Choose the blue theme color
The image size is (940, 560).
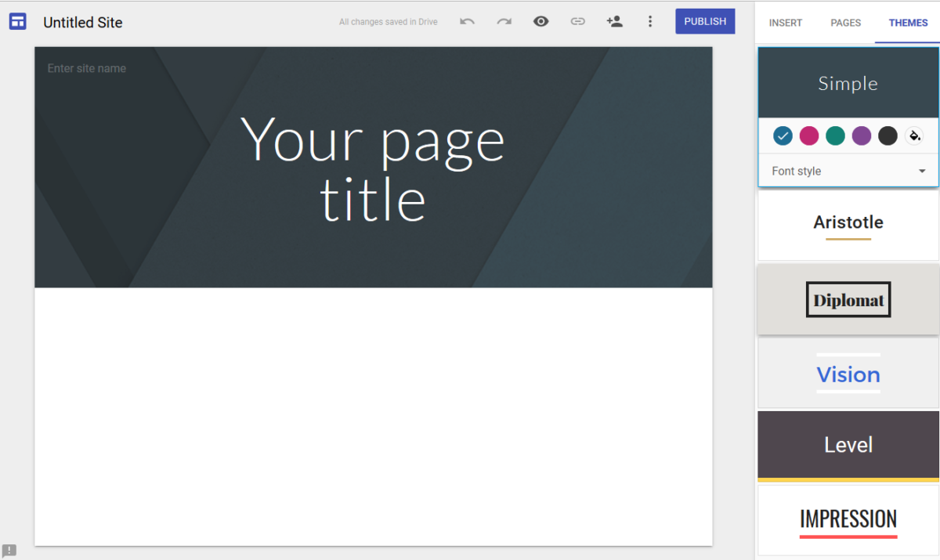pyautogui.click(x=783, y=136)
